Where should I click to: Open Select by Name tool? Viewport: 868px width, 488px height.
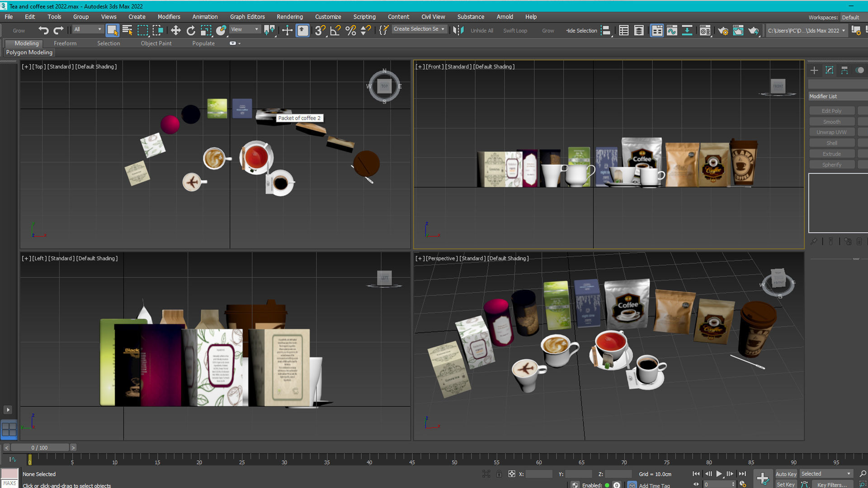(x=127, y=30)
